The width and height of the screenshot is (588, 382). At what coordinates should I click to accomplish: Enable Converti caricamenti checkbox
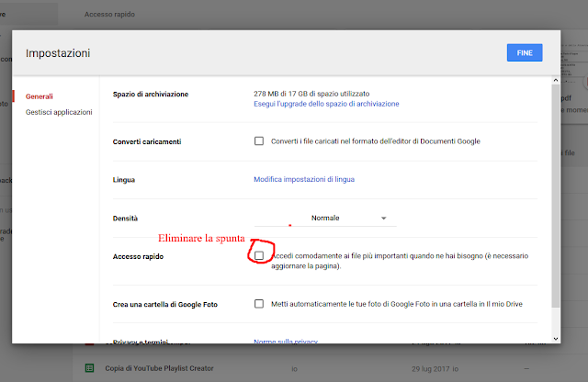(259, 140)
